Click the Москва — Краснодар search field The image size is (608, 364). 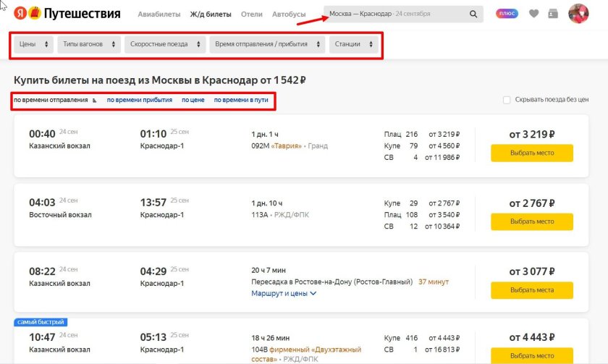tap(394, 14)
